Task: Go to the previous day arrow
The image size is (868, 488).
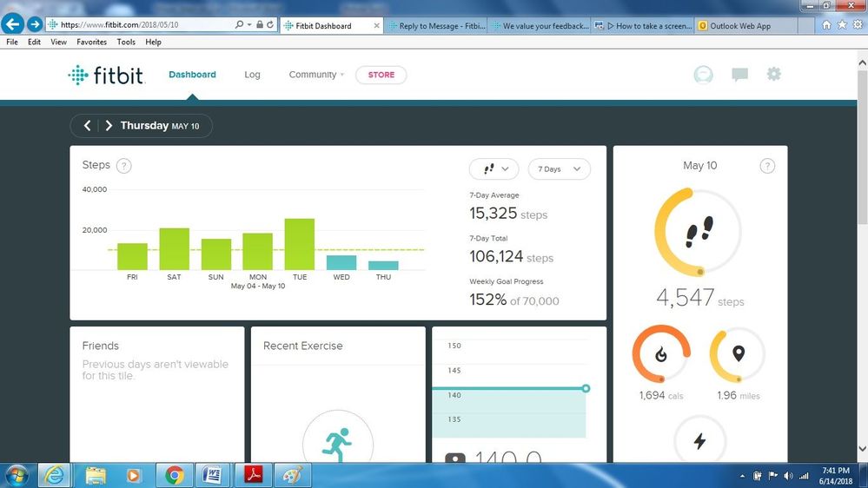Action: point(87,126)
